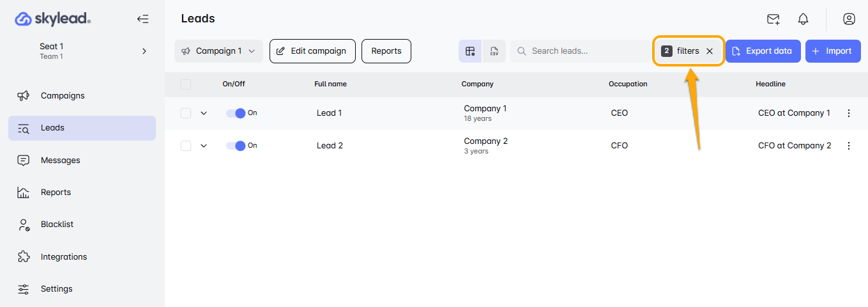Open three-dot menu for Lead 1
The width and height of the screenshot is (868, 307).
849,113
